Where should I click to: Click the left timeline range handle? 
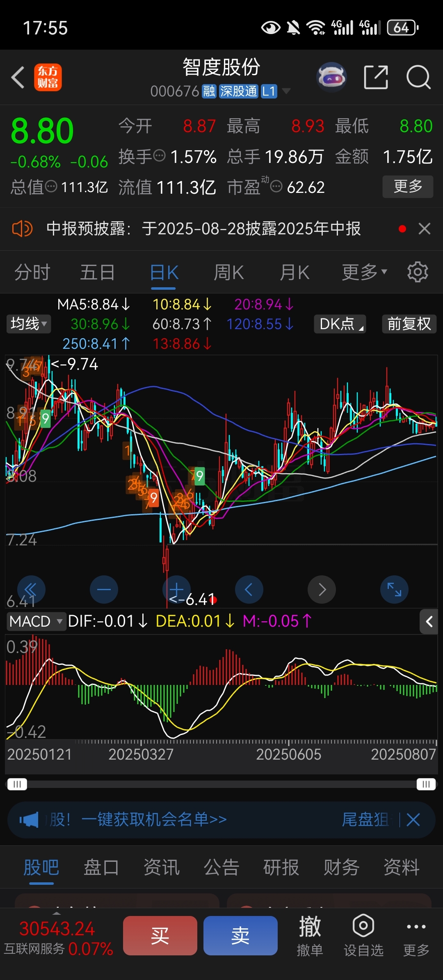[17, 784]
